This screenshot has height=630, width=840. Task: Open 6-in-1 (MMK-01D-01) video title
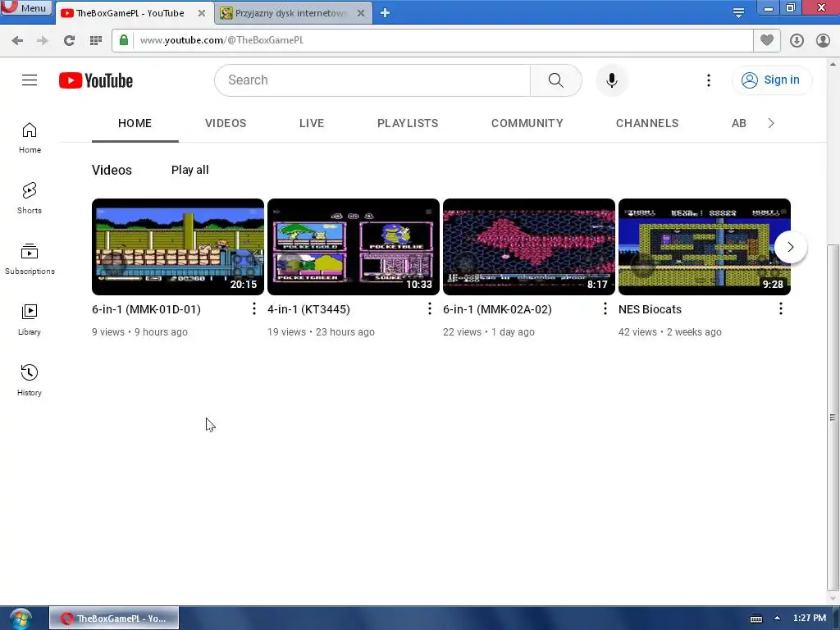click(146, 309)
